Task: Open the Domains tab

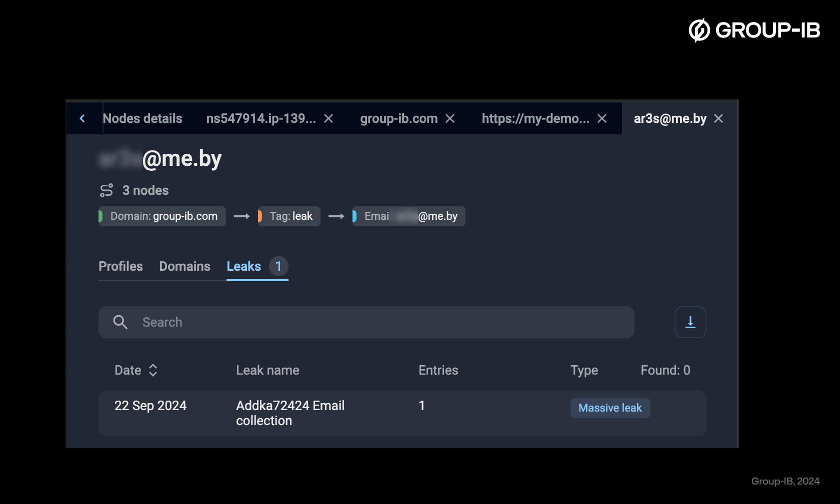Action: click(x=184, y=266)
